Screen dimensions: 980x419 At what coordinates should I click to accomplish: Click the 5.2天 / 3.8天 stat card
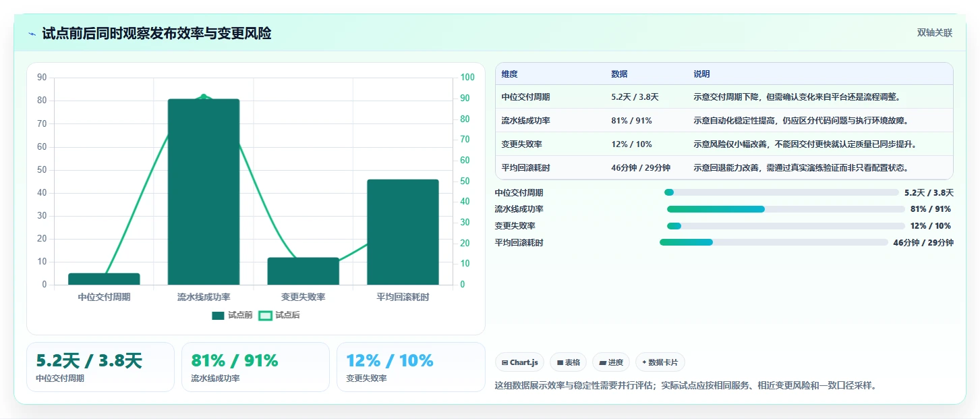(x=100, y=367)
